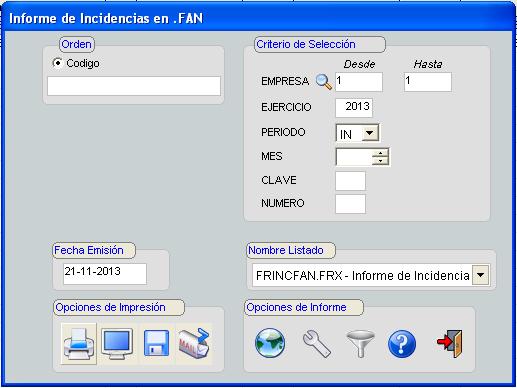The image size is (517, 388).
Task: Click the 'CLAVE' label
Action: coord(279,180)
